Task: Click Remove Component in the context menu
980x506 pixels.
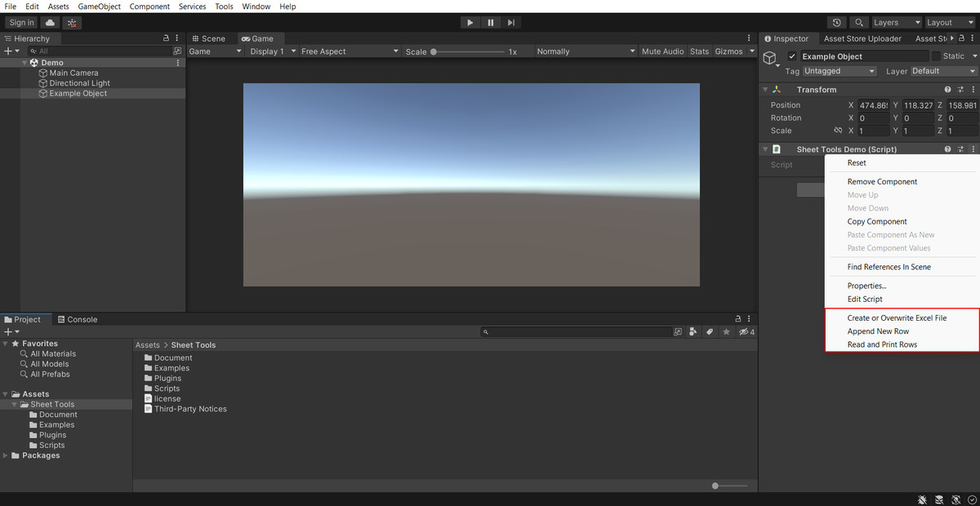Action: 880,181
